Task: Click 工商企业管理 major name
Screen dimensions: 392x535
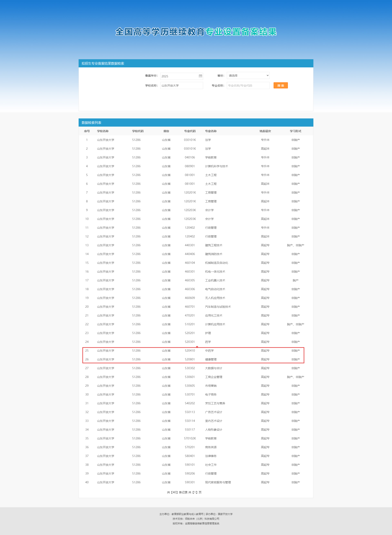Action: pos(214,377)
